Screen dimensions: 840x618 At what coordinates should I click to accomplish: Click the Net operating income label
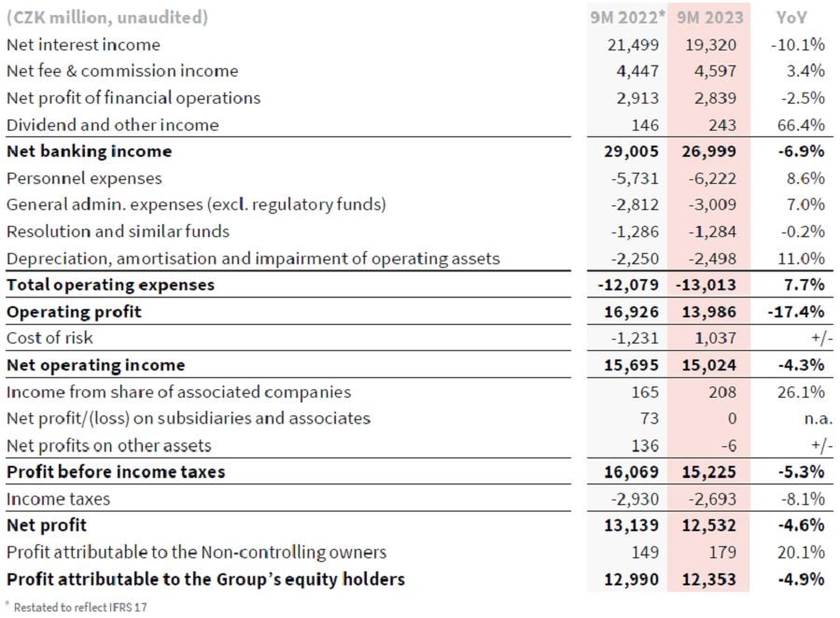[96, 365]
